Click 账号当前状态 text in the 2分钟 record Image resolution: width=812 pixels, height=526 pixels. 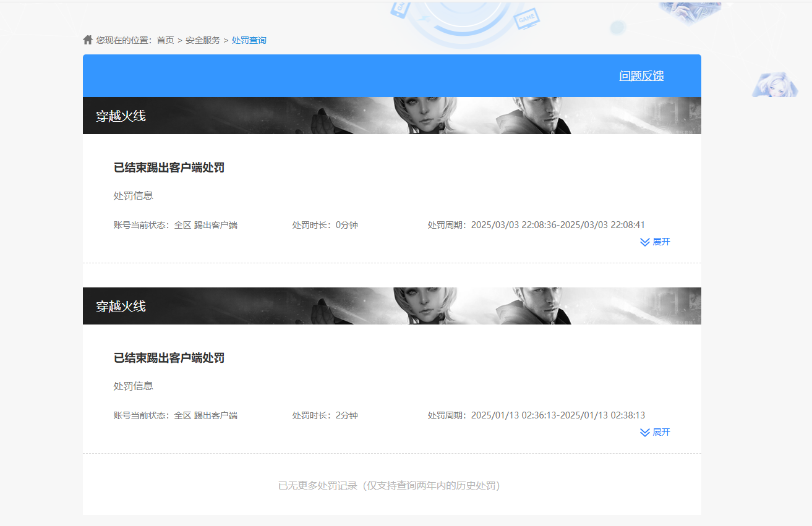(x=176, y=415)
